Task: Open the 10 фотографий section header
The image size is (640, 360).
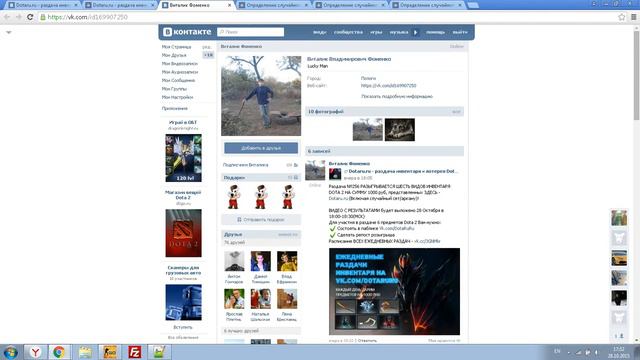Action: pos(384,111)
